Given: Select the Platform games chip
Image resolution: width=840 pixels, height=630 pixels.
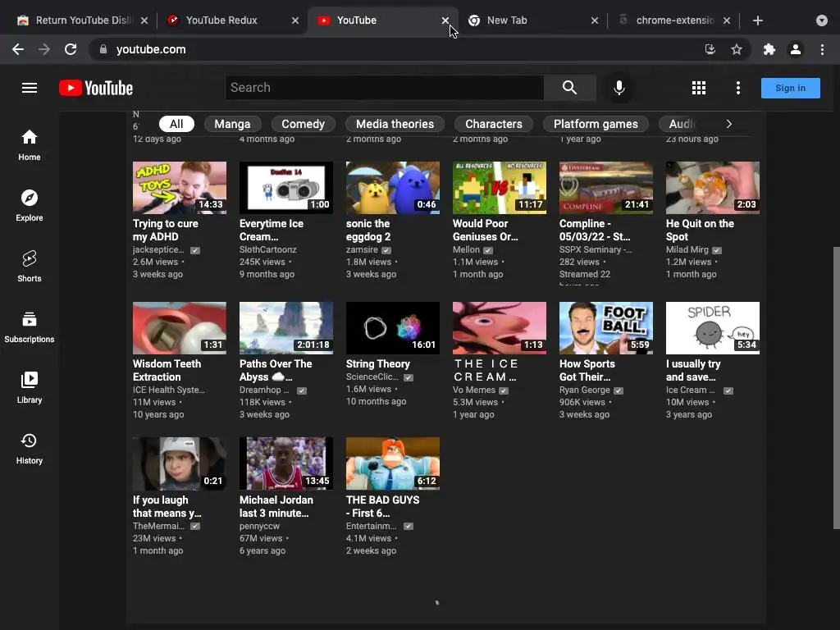Looking at the screenshot, I should click(596, 124).
